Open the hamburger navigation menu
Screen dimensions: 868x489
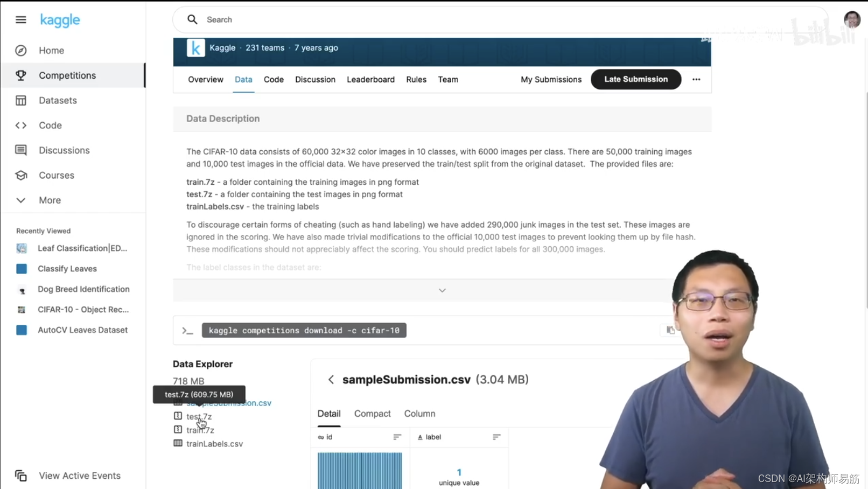pos(20,20)
